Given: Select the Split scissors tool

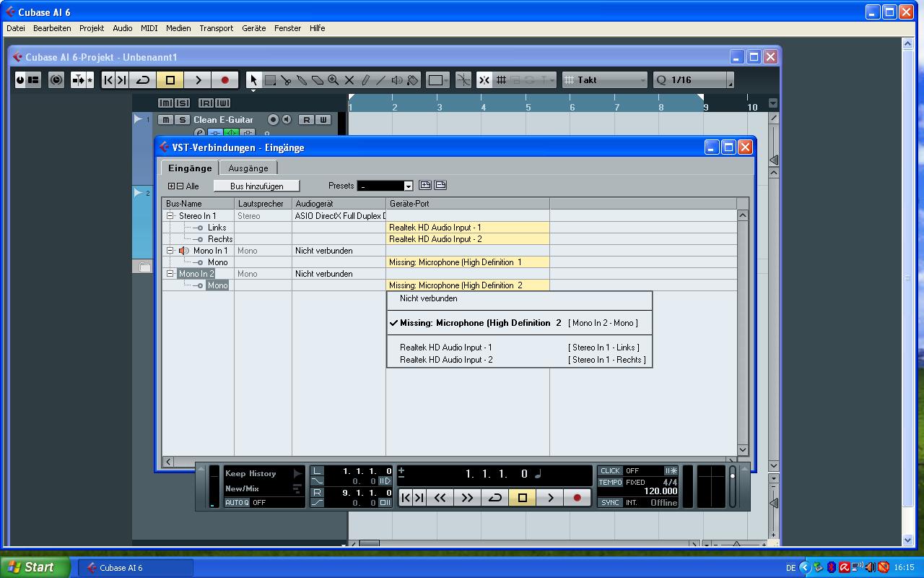Looking at the screenshot, I should 286,80.
